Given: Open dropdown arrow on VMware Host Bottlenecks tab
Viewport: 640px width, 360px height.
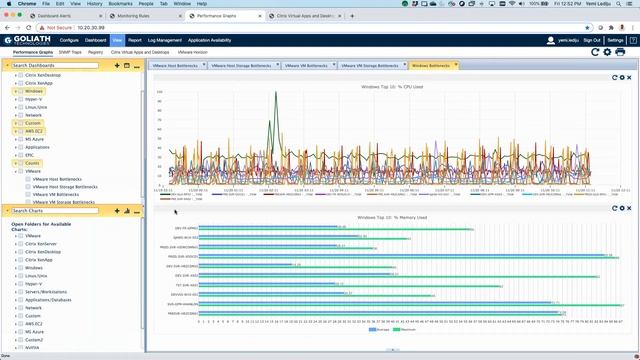Looking at the screenshot, I should pos(204,65).
